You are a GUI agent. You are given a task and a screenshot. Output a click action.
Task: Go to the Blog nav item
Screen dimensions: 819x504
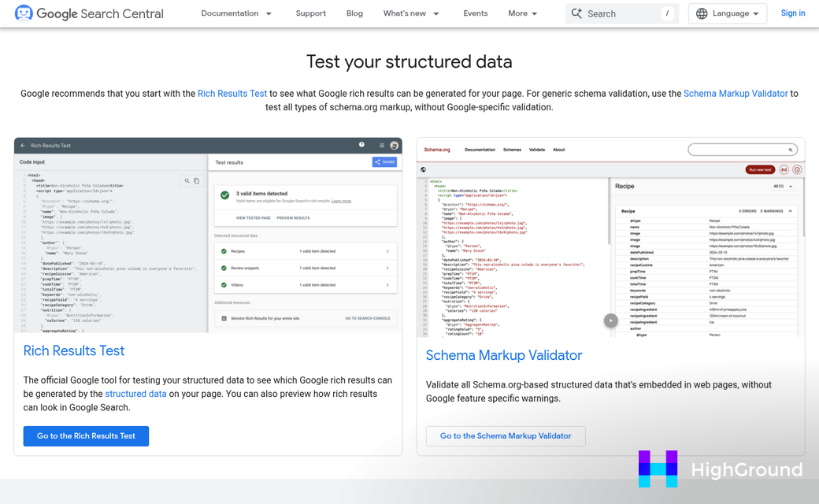[354, 13]
